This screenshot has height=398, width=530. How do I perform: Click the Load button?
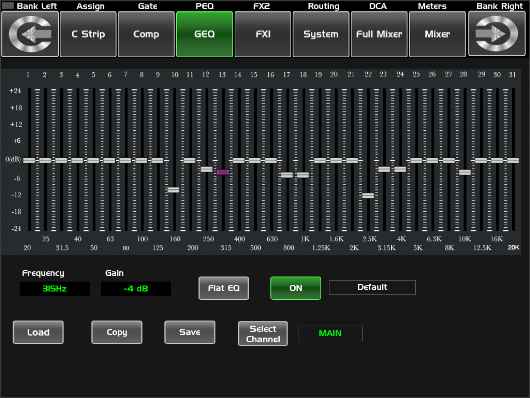click(38, 332)
